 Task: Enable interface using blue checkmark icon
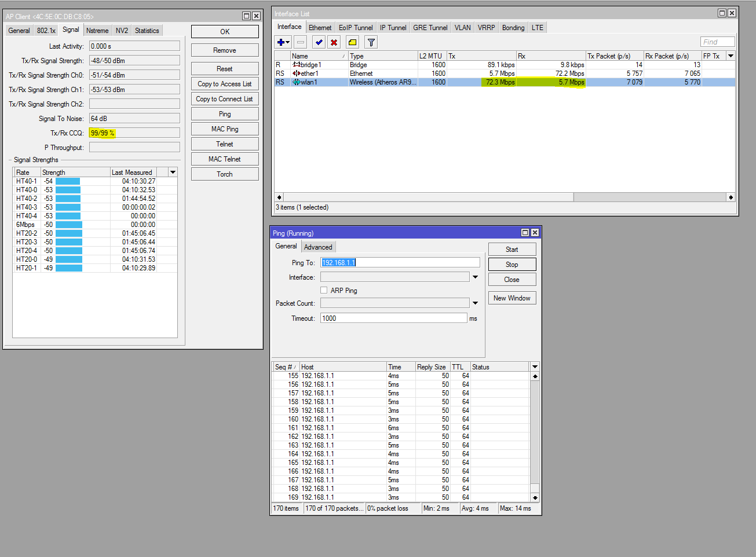(319, 42)
